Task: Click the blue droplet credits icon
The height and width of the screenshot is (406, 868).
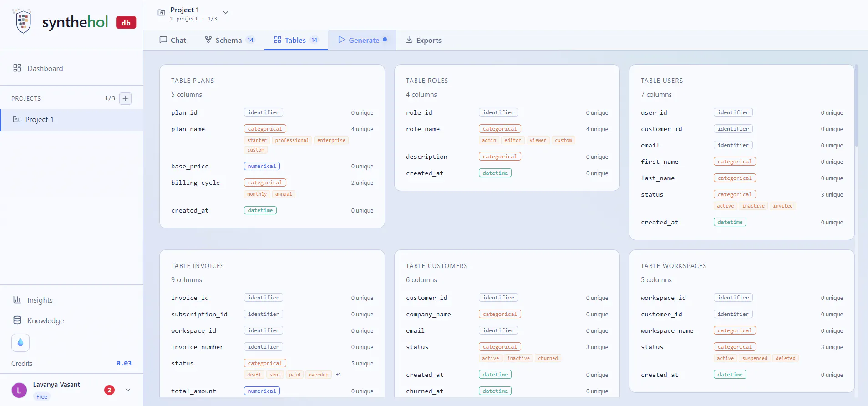Action: 20,342
